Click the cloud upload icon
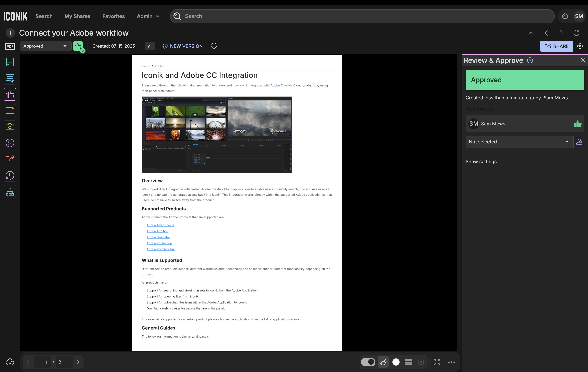Viewport: 588px width, 372px height. pyautogui.click(x=10, y=362)
